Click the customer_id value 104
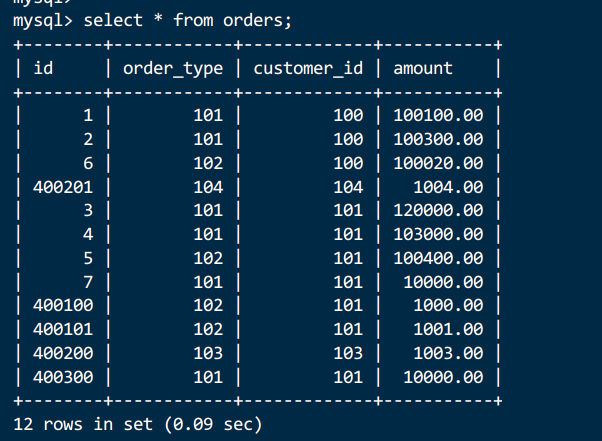The height and width of the screenshot is (441, 602). [348, 186]
